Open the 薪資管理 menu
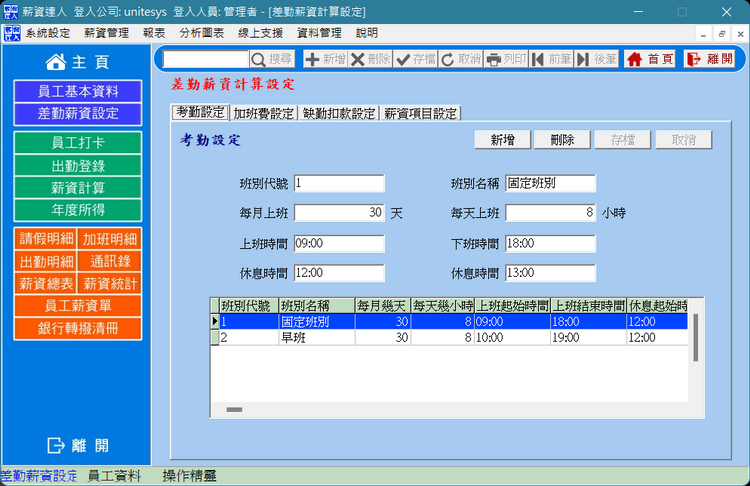The width and height of the screenshot is (750, 486). [x=106, y=33]
